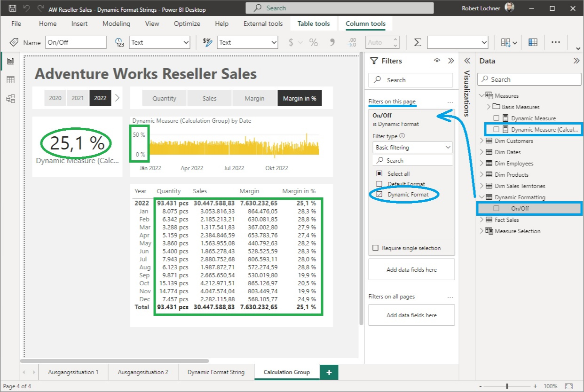
Task: Select Margin in the measure slicer
Action: click(254, 98)
